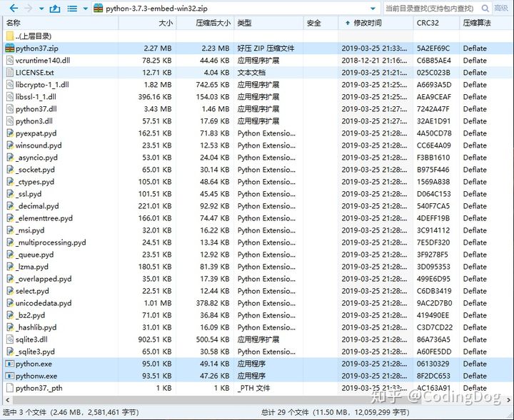Sort by the 压缩算法 column header
This screenshot has width=514, height=420.
[x=486, y=23]
